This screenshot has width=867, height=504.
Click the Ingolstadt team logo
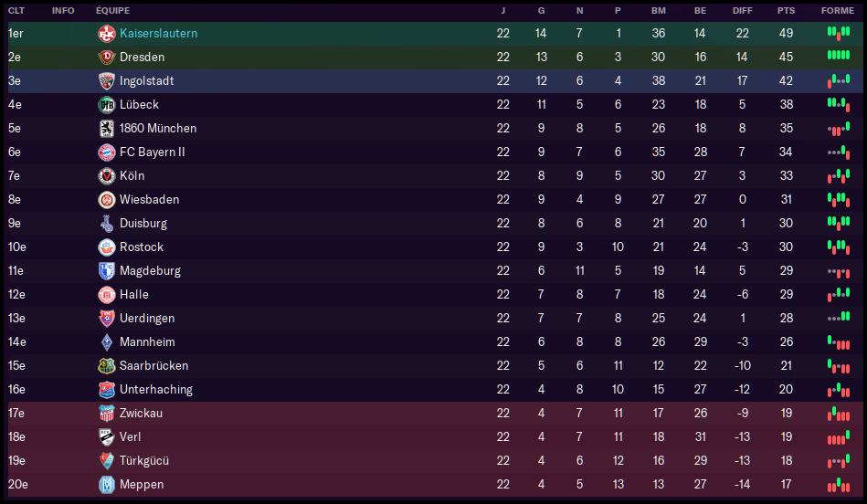click(x=106, y=80)
